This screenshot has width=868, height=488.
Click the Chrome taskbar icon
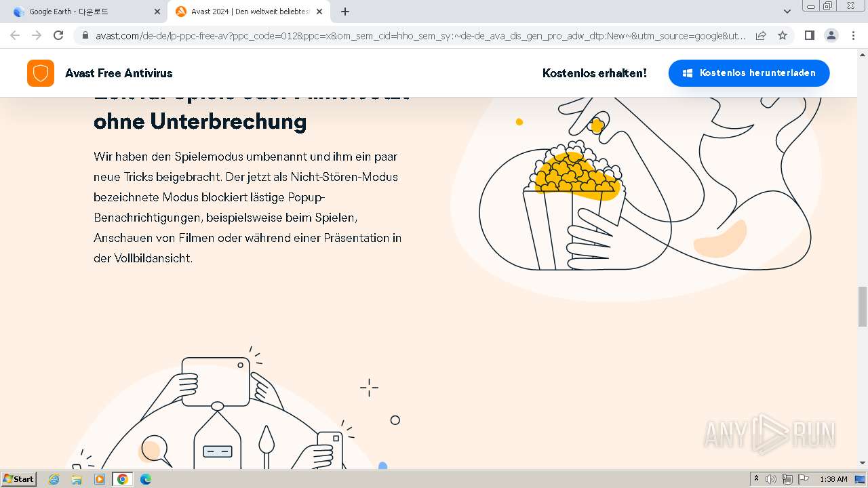[x=123, y=479]
